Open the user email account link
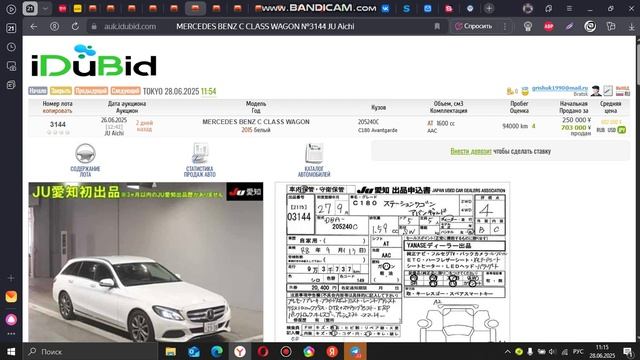The height and width of the screenshot is (360, 640). [560, 88]
